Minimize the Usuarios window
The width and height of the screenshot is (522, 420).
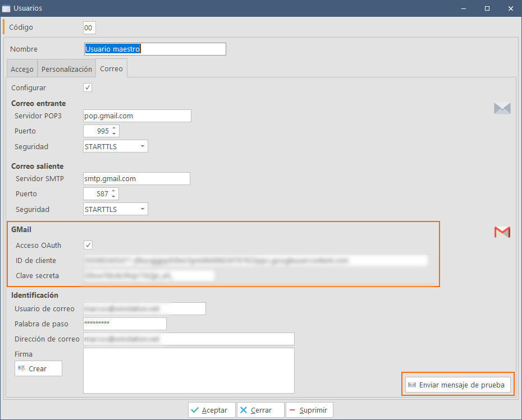[x=464, y=8]
